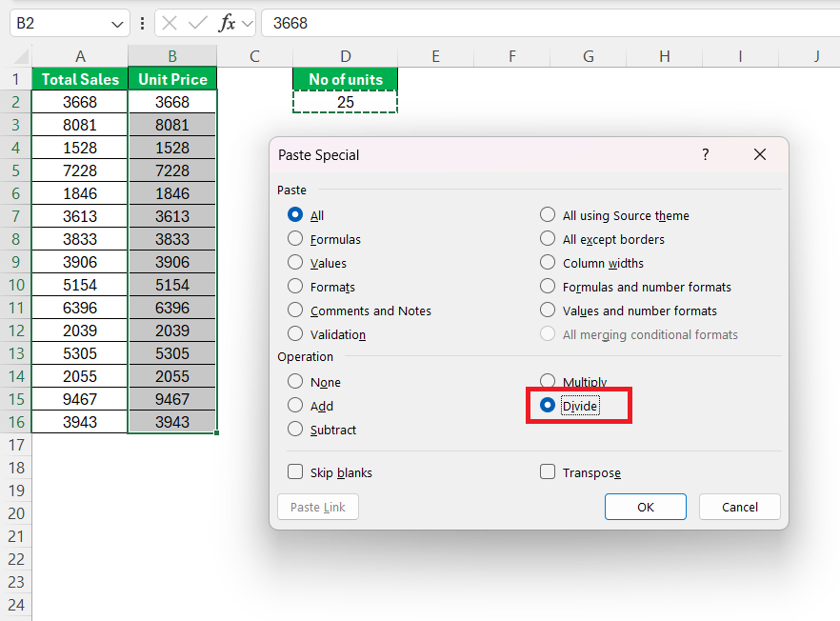
Task: Click cell B8 with value 3833
Action: [x=172, y=239]
